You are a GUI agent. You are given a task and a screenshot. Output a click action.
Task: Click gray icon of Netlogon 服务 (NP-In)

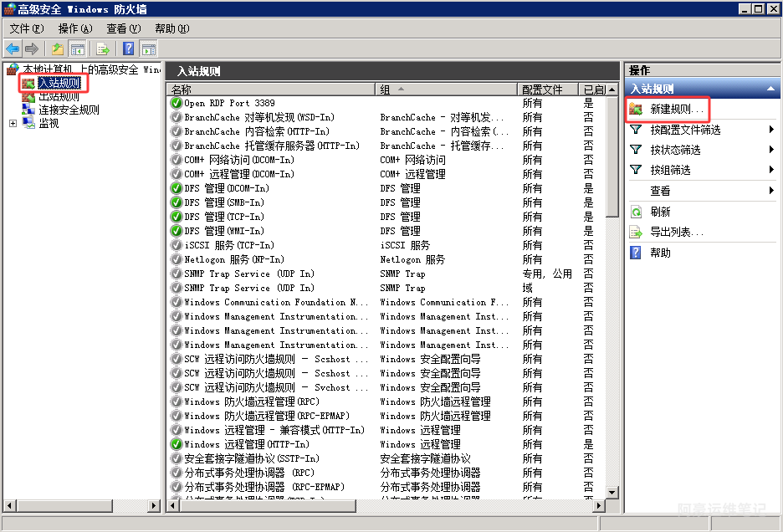coord(177,259)
